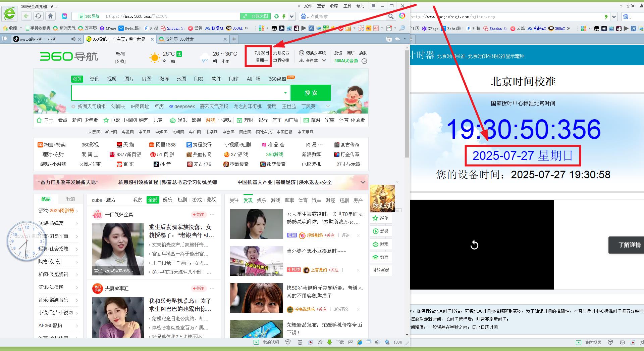Click the back navigation arrow in the 360 browser
This screenshot has width=644, height=351.
point(26,16)
